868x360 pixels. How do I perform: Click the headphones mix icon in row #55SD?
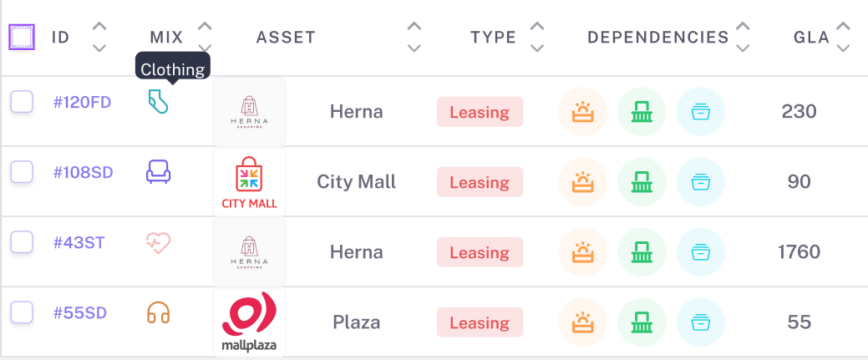click(158, 312)
